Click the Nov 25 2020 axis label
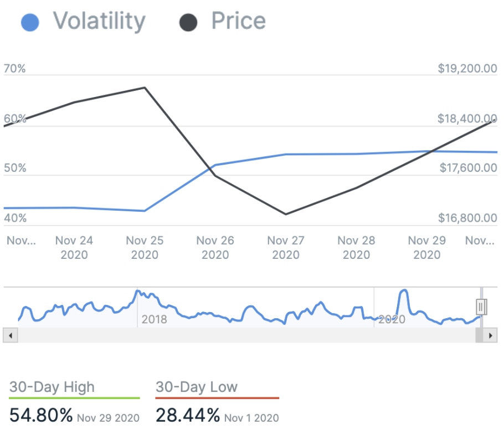This screenshot has width=504, height=439. (145, 248)
